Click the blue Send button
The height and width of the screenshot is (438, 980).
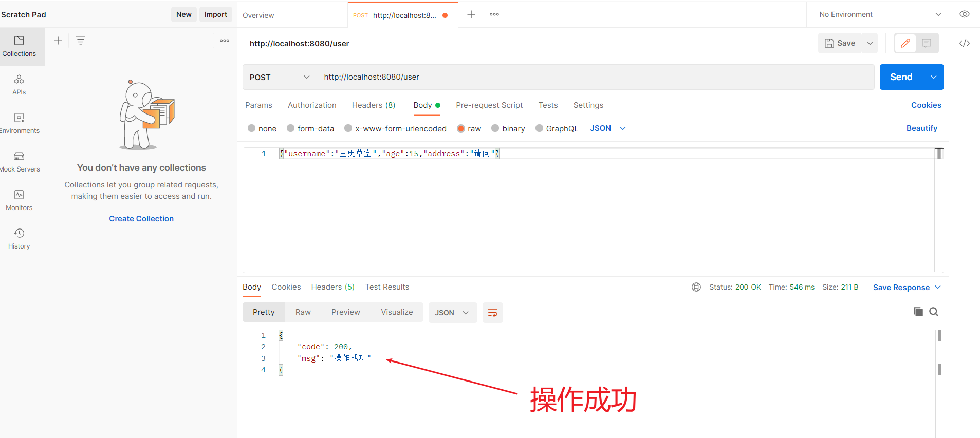(x=901, y=77)
